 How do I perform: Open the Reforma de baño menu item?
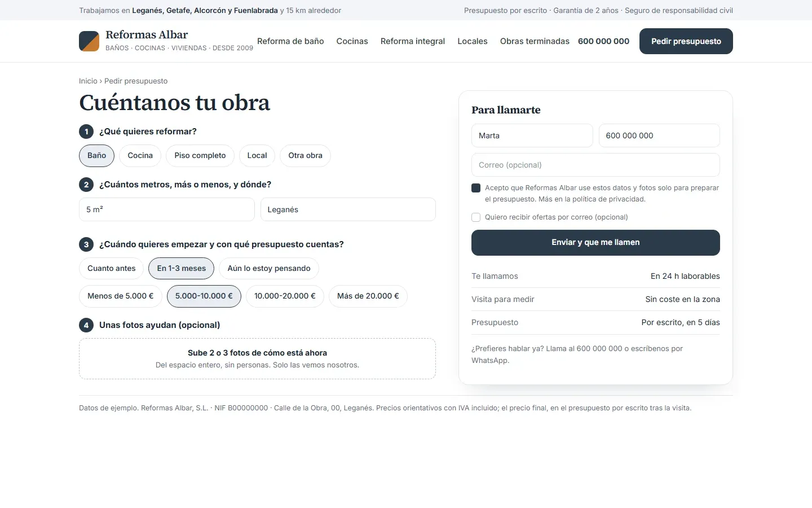point(290,41)
